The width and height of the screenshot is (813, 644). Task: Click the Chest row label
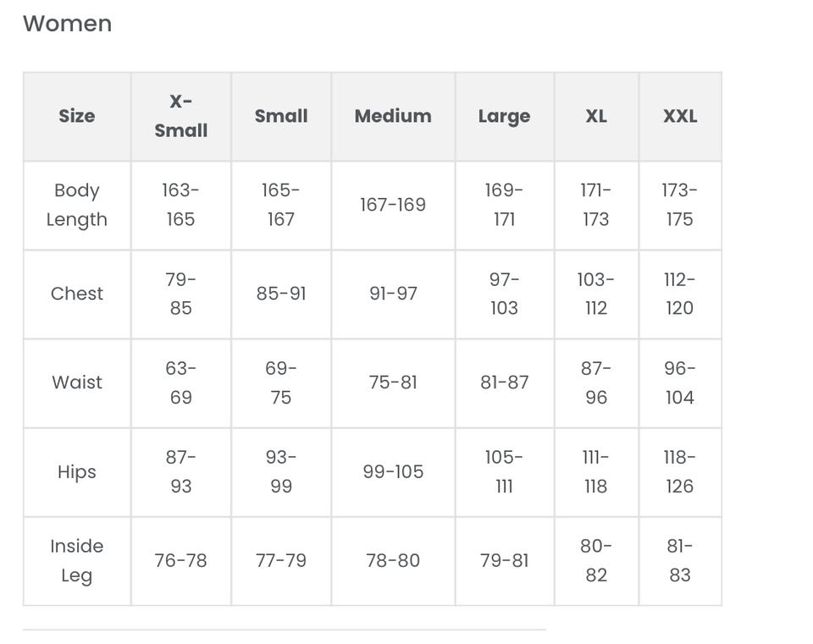(x=76, y=294)
